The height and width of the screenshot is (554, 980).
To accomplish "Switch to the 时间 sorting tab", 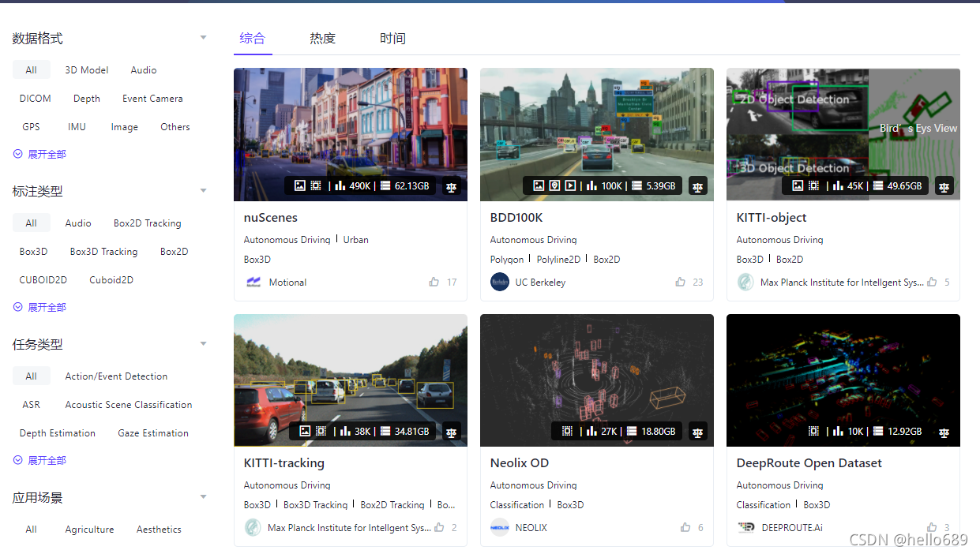I will click(x=392, y=38).
